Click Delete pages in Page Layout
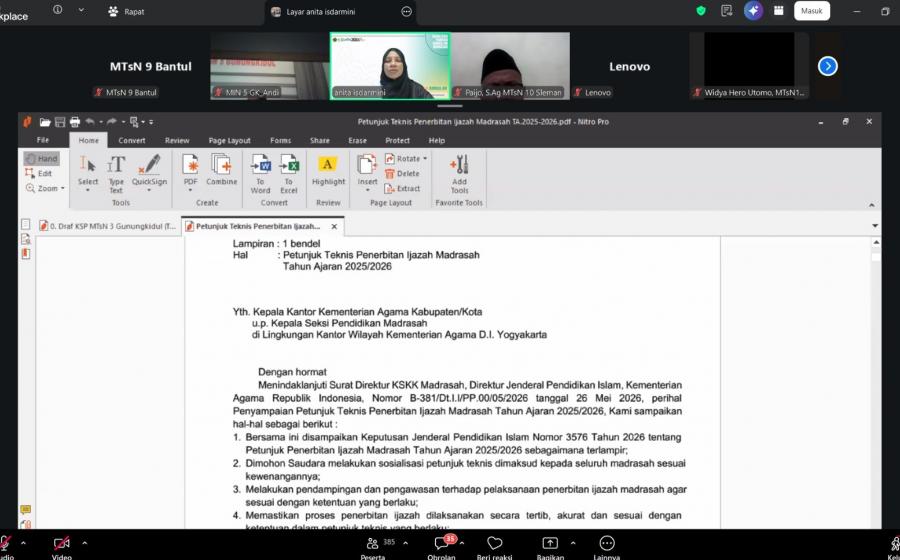 (x=402, y=173)
